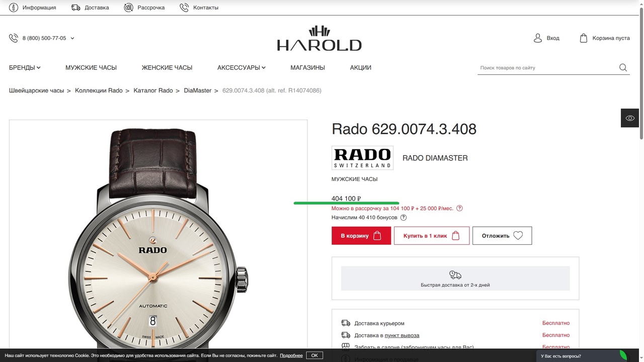This screenshot has height=362, width=644.
Task: Open the shopping cart icon in header
Action: coord(584,38)
